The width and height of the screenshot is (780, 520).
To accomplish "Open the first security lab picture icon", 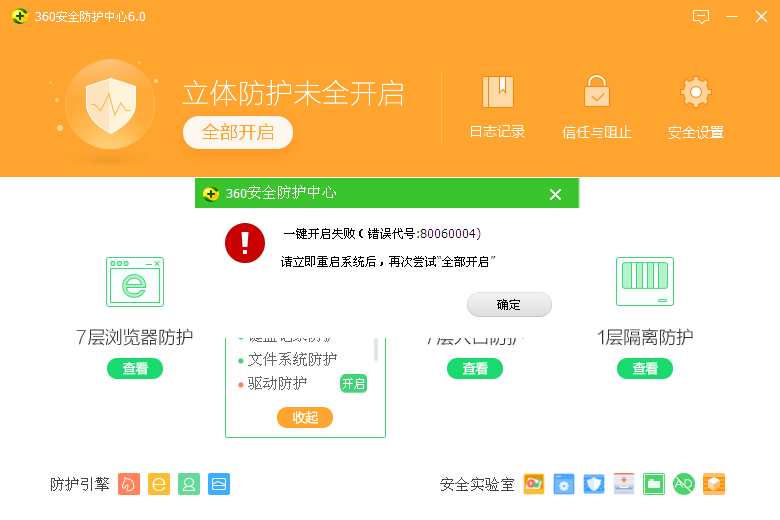I will tap(534, 484).
